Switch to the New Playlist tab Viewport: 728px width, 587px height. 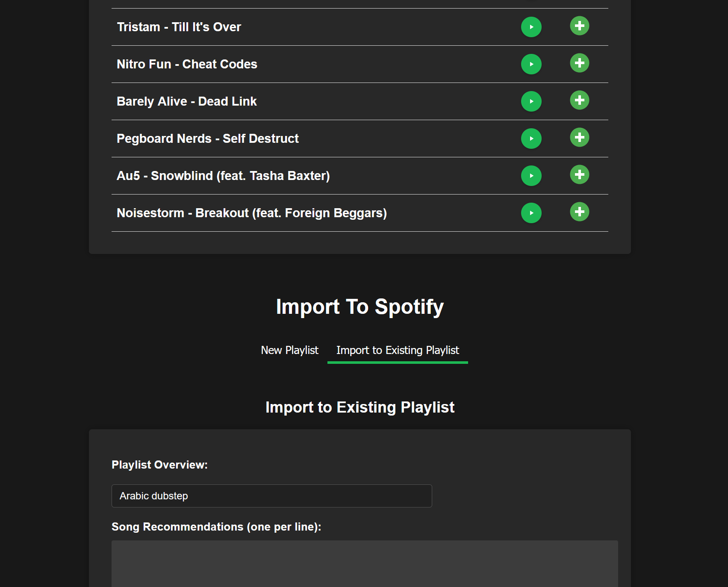(290, 350)
